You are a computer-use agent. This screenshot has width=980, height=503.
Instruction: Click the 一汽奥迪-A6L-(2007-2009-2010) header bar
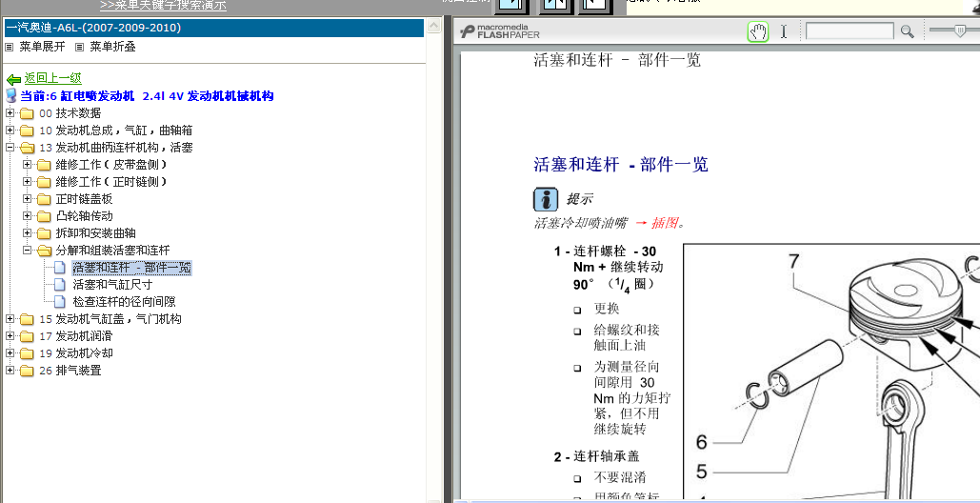[214, 29]
